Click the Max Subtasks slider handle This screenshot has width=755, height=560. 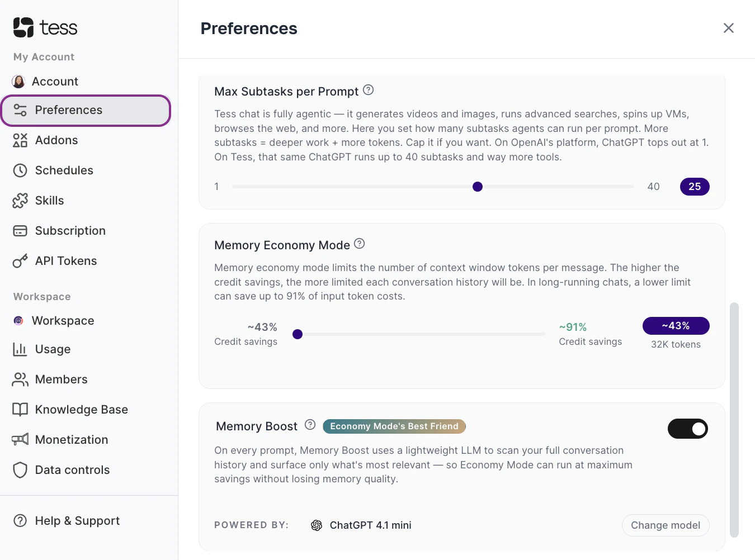[478, 187]
